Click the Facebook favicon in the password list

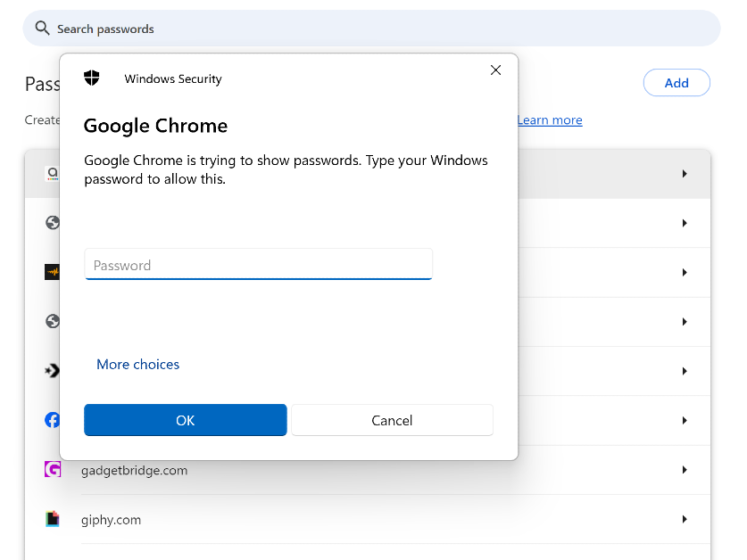(53, 420)
